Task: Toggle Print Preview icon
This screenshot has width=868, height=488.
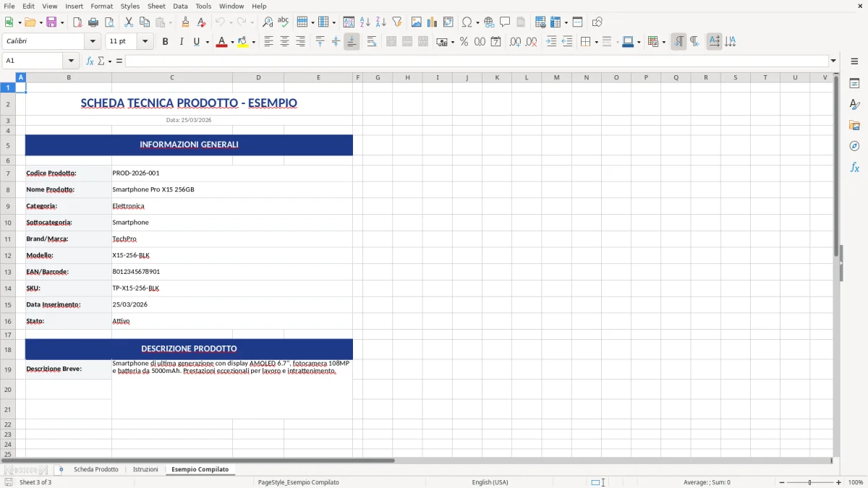Action: [109, 22]
